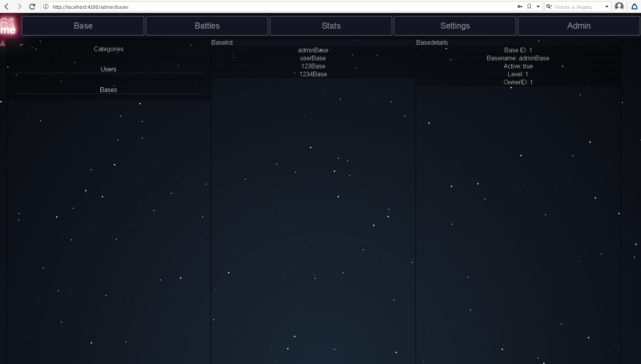Click the 'Base ID: 1' detail

(518, 50)
